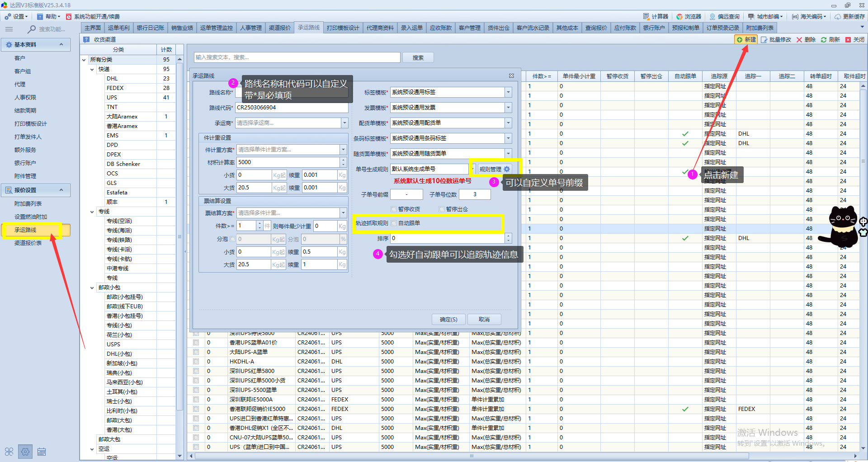The image size is (868, 462).
Task: Click the 刷新 refresh icon in toolbar
Action: click(824, 40)
